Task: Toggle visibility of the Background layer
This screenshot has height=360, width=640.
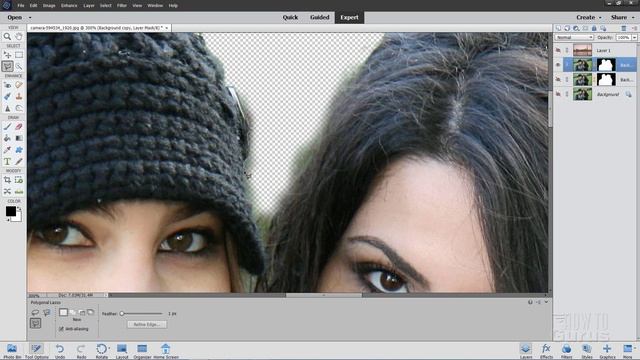Action: coord(558,94)
